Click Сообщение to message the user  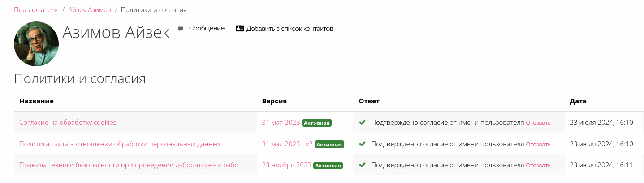[207, 28]
